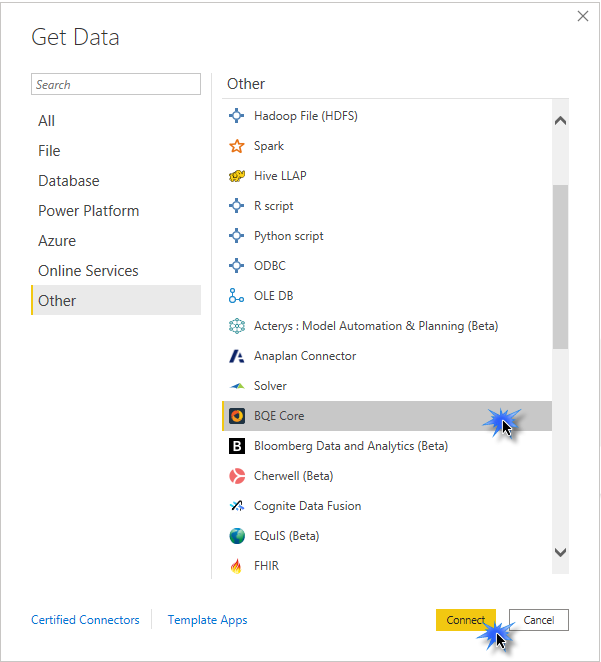
Task: Select the Database category
Action: click(116, 181)
